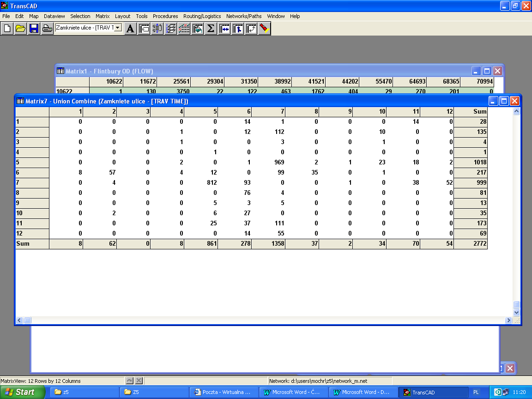Screen dimensions: 532x399
Task: Click the flashlight icon in toolbar
Action: (x=264, y=29)
